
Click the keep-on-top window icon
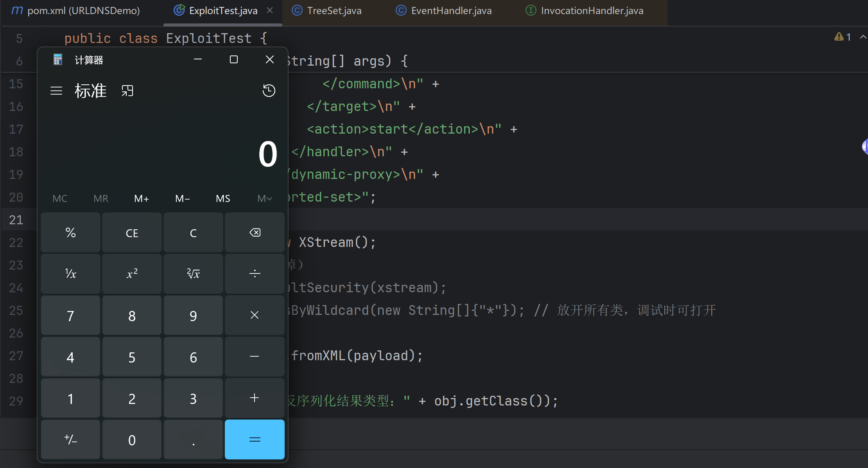pyautogui.click(x=127, y=91)
